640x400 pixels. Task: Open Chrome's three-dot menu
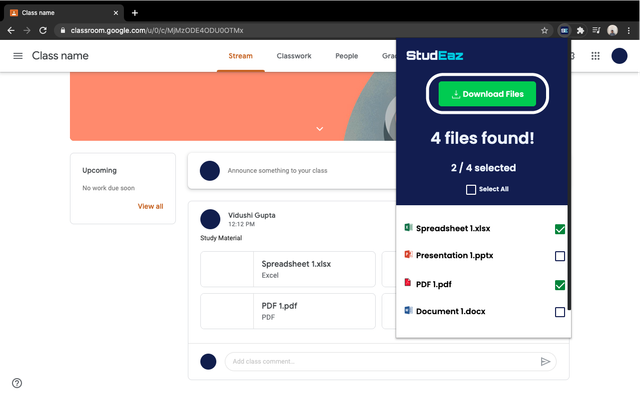pos(629,31)
